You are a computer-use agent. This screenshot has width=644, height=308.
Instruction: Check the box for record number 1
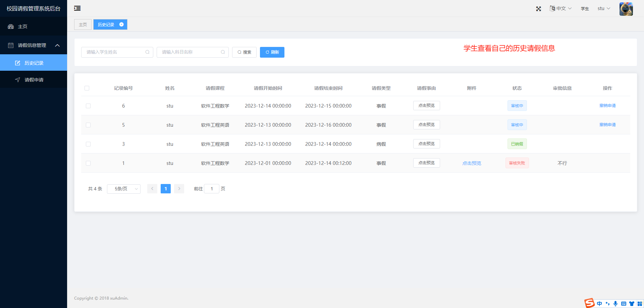coord(88,163)
